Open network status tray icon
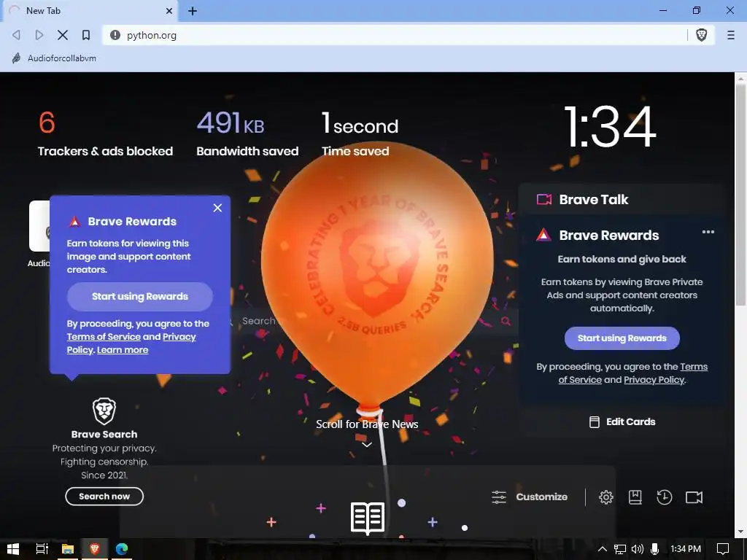Viewport: 747px width, 560px height. (620, 549)
